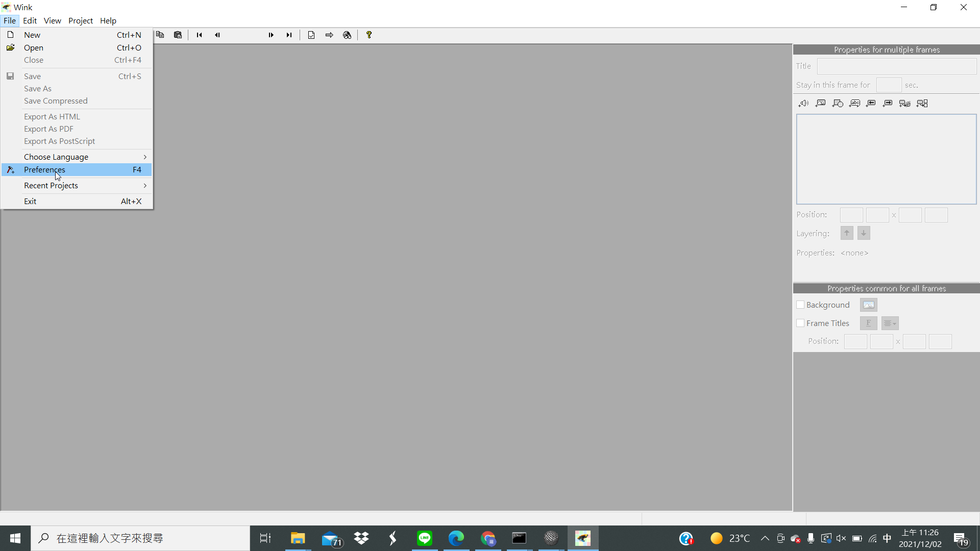980x551 pixels.
Task: Go to next frame toolbar button
Action: (x=271, y=35)
